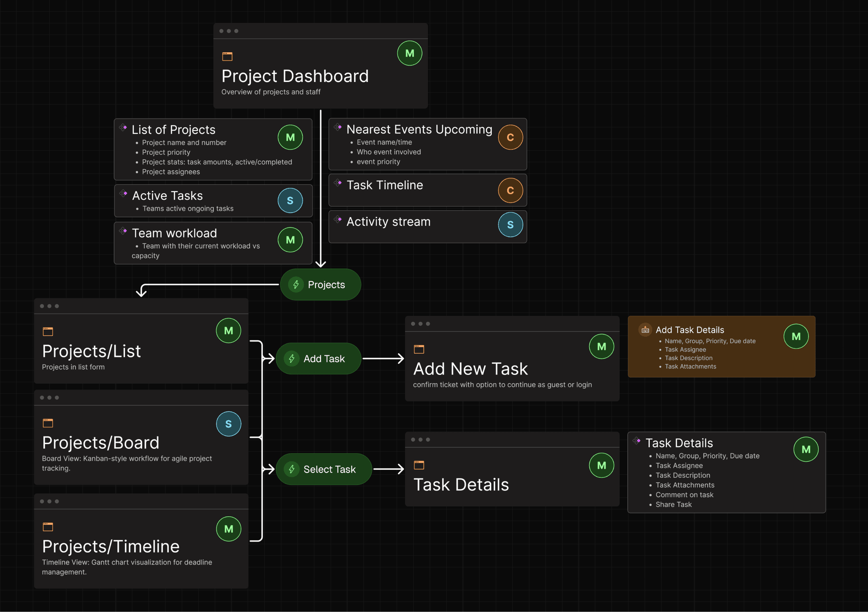Image resolution: width=868 pixels, height=612 pixels.
Task: Click the browser icon on Add New Task window
Action: click(x=419, y=349)
